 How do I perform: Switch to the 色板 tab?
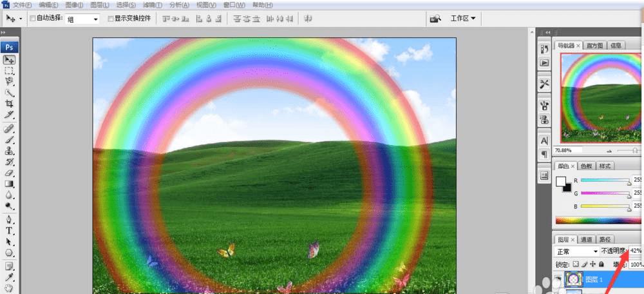tap(585, 166)
